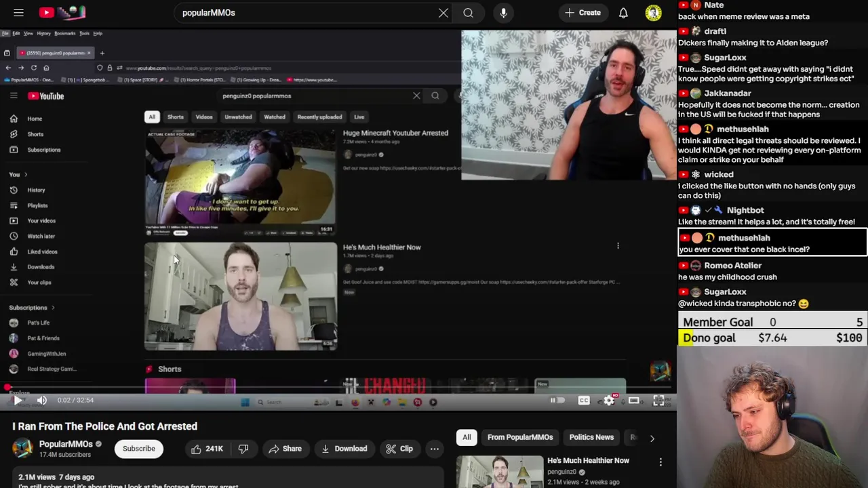This screenshot has width=868, height=488.
Task: Click the magnifier search button
Action: coord(468,13)
